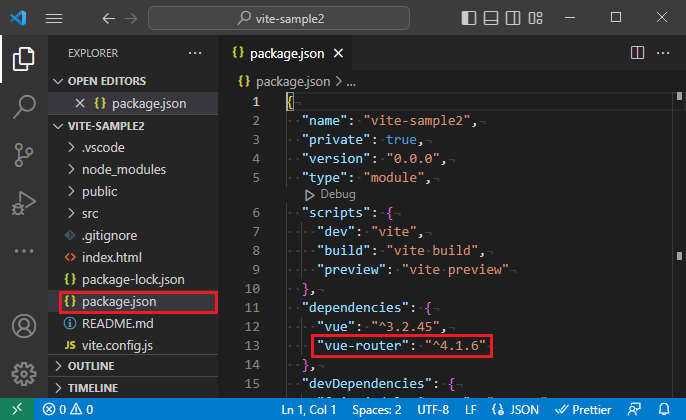686x420 pixels.
Task: Close package.json in Open Editors list
Action: [x=80, y=103]
